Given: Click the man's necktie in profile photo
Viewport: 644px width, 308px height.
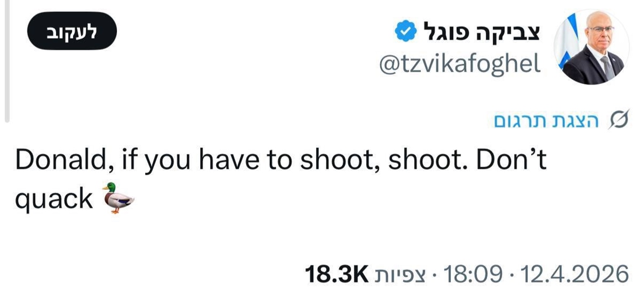Looking at the screenshot, I should 607,66.
